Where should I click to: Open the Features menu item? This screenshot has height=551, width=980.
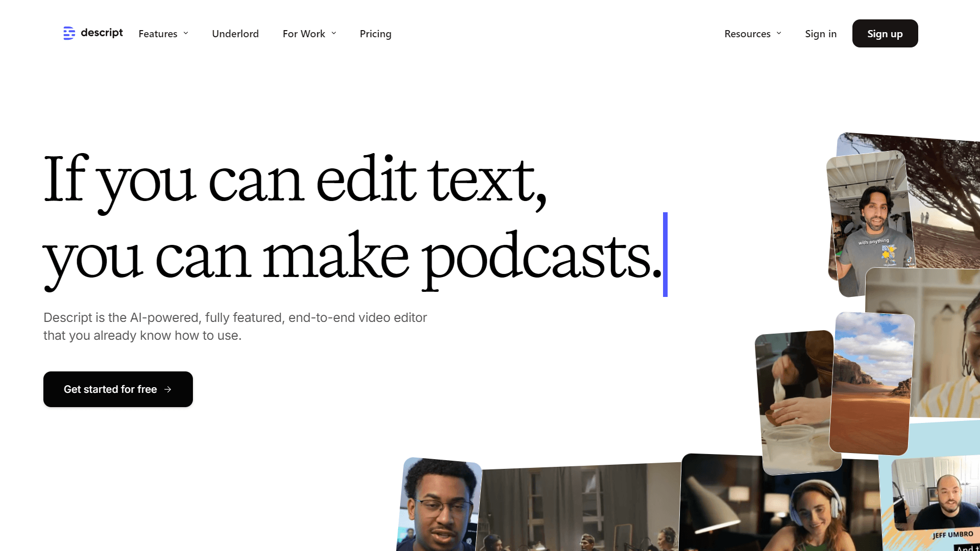tap(158, 34)
